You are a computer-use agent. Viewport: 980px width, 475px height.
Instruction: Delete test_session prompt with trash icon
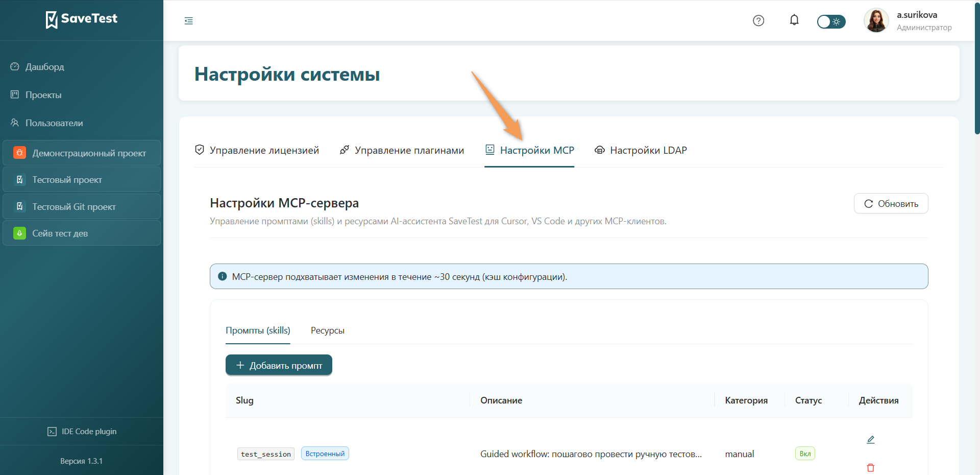click(871, 468)
